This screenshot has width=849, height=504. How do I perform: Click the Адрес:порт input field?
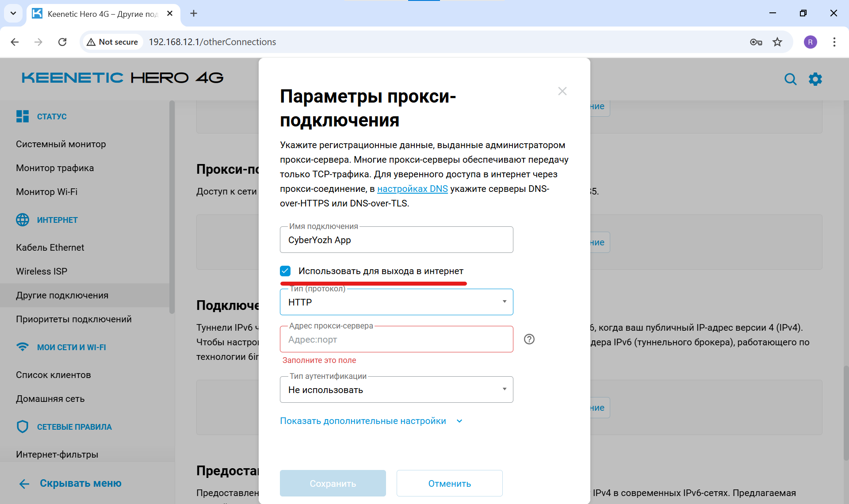coord(397,339)
